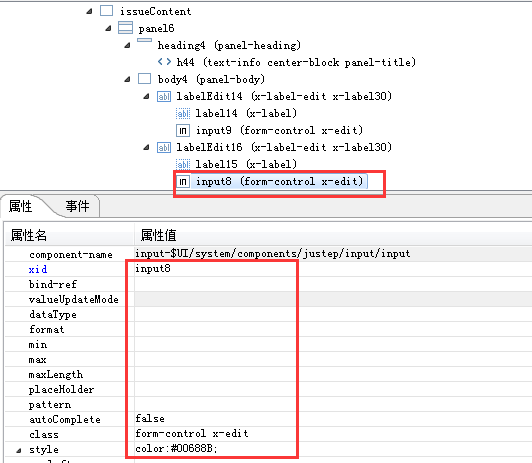
Task: Click the class property name
Action: point(43,435)
